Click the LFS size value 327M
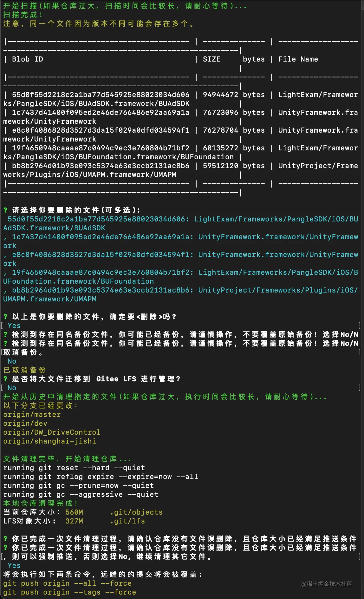The image size is (364, 599). [x=74, y=521]
